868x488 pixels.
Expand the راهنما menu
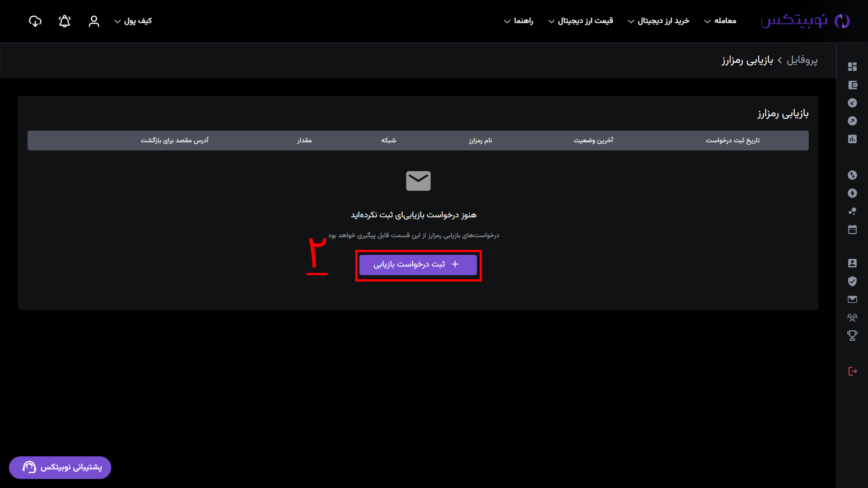pos(519,21)
